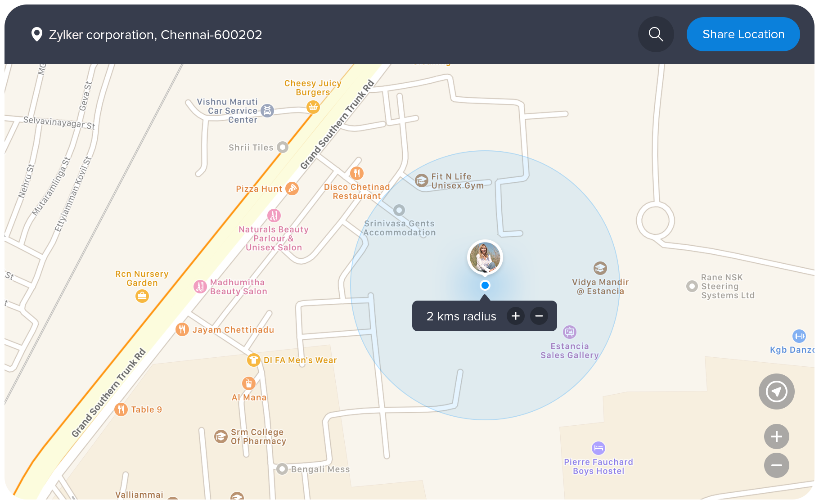Viewport: 819px width, 504px height.
Task: Click the location pin icon beside the address
Action: tap(36, 34)
